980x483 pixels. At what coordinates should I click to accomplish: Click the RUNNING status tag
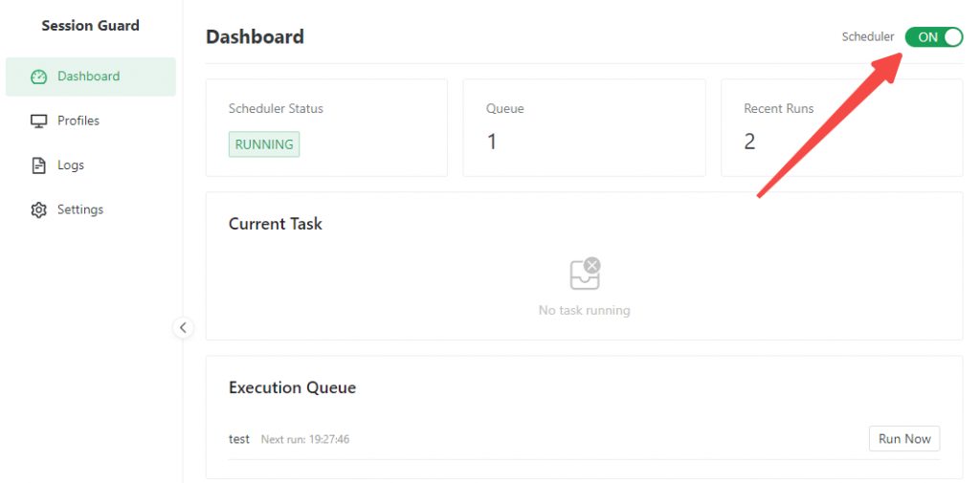click(264, 144)
